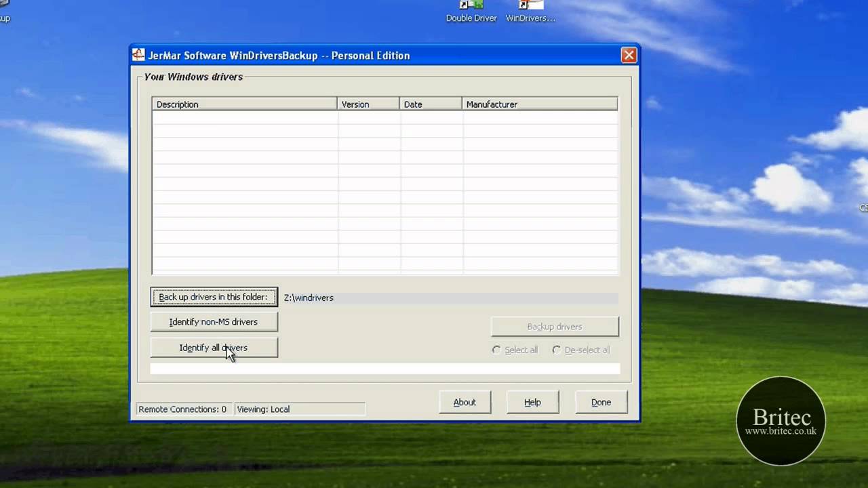868x488 pixels.
Task: Click the Remote Connections: 0 status entry
Action: [183, 409]
